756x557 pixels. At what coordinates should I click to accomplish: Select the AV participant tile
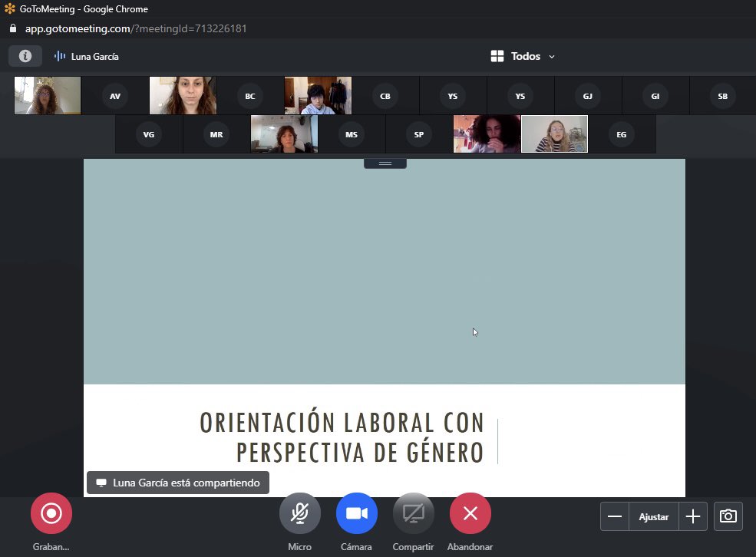(x=115, y=96)
